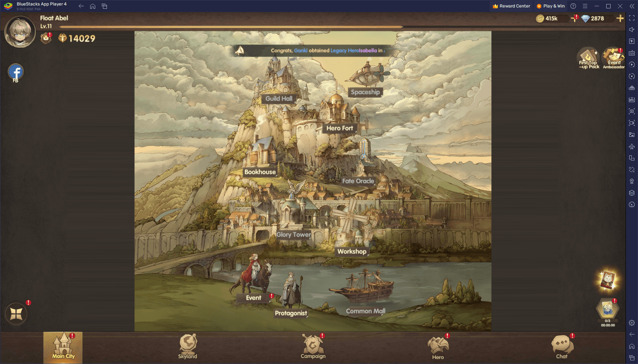Switch to the Skyland tab

point(188,347)
